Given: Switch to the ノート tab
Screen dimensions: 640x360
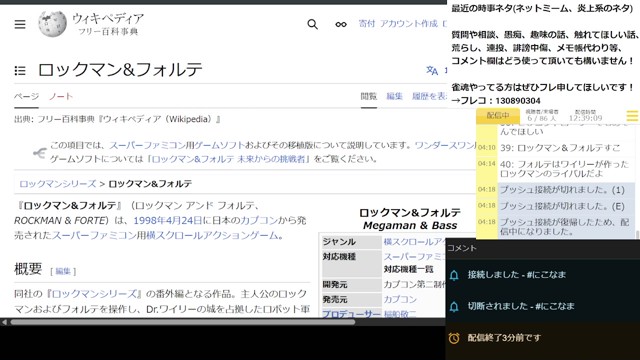Looking at the screenshot, I should (x=61, y=96).
